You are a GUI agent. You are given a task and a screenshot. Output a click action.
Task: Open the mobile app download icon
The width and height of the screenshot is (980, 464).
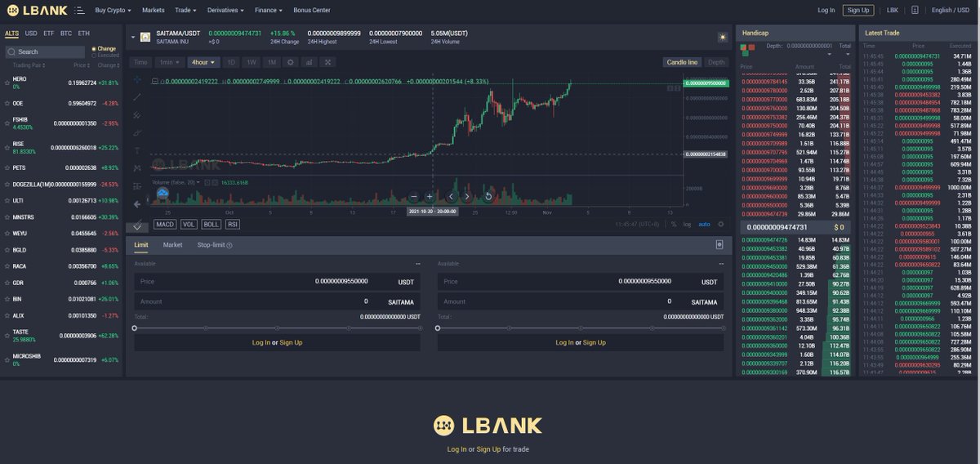(915, 10)
